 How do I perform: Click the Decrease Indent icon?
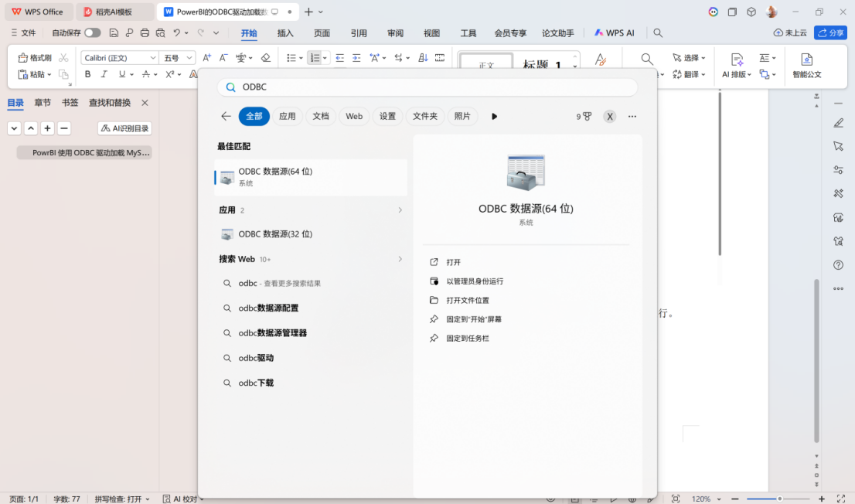(x=339, y=58)
